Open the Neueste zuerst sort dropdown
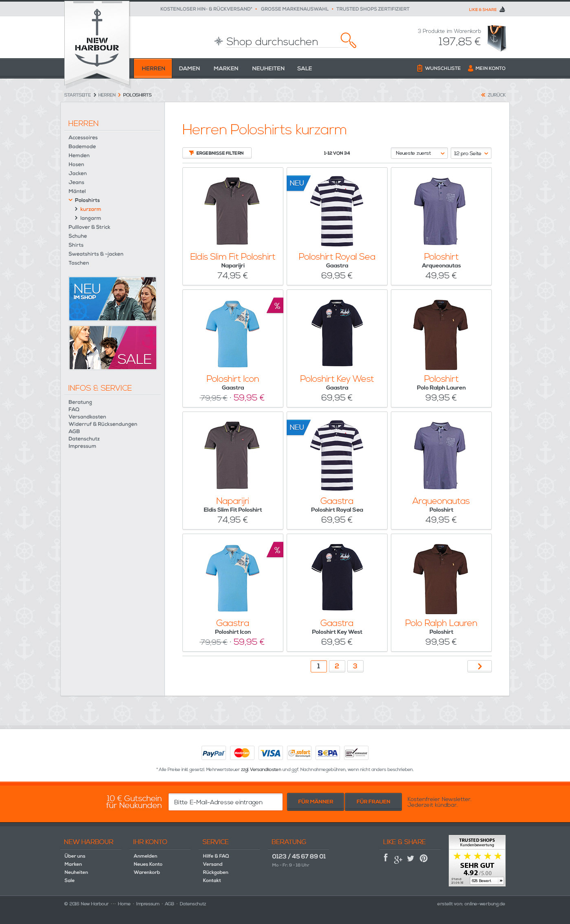Screen dimensions: 570x924 click(x=419, y=153)
